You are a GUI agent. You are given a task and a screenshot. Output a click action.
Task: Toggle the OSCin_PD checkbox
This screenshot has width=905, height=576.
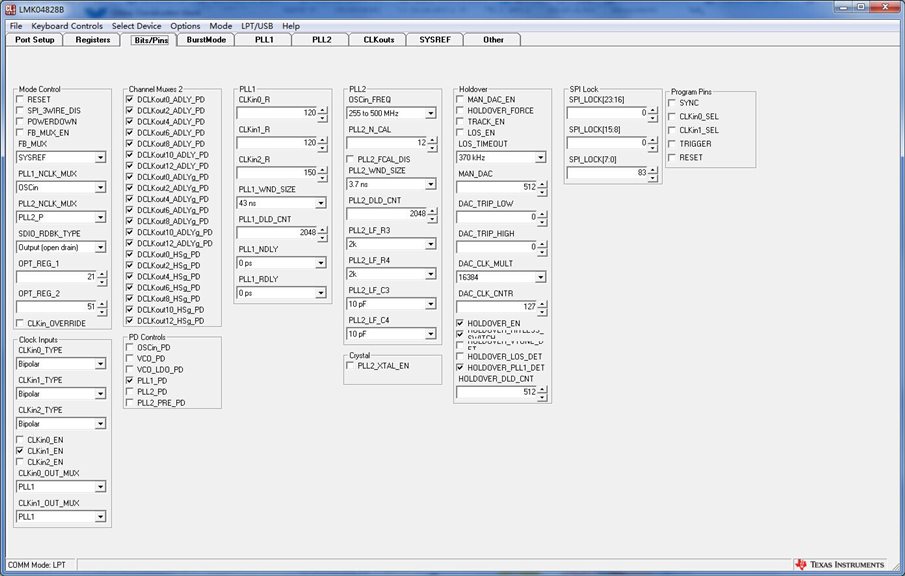(x=130, y=347)
